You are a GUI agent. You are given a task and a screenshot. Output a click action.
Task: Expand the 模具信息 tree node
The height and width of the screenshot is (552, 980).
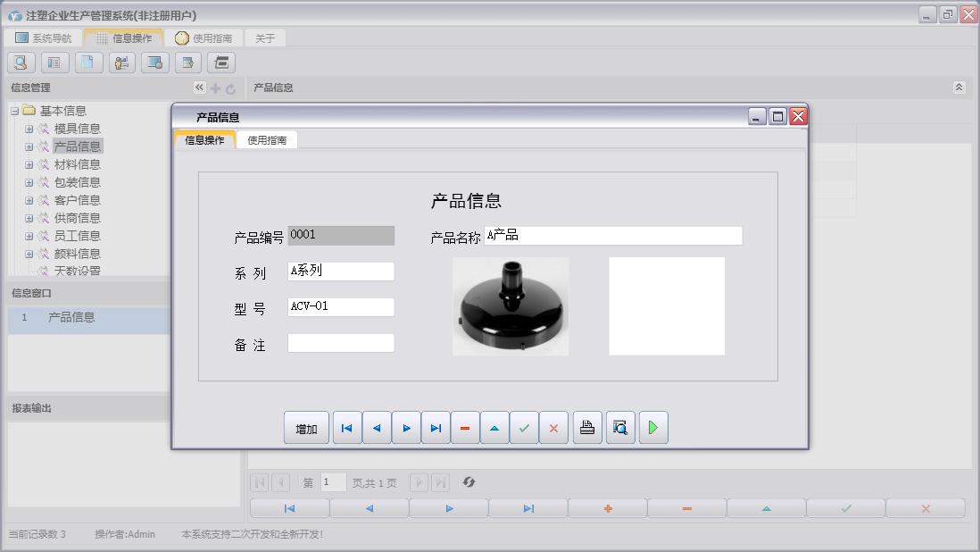(x=29, y=128)
